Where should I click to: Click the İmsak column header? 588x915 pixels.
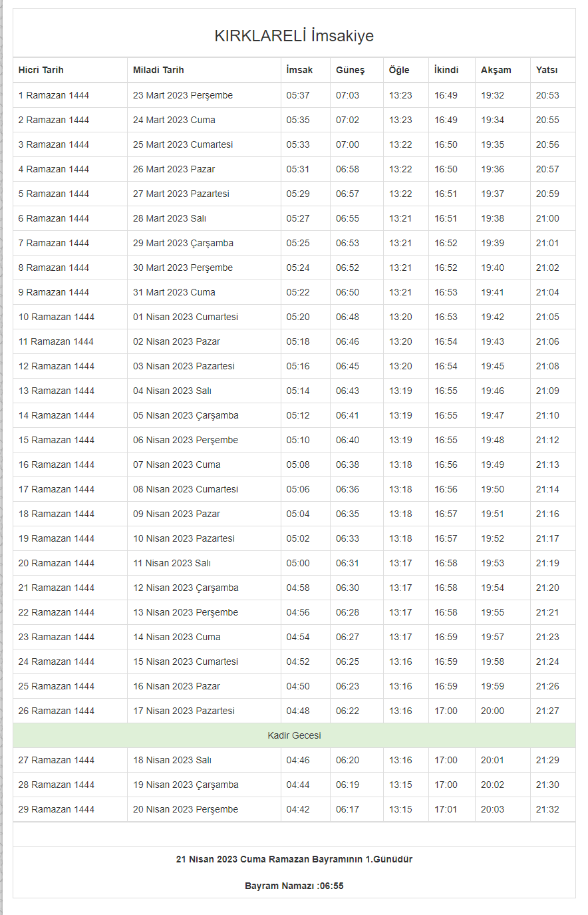299,70
